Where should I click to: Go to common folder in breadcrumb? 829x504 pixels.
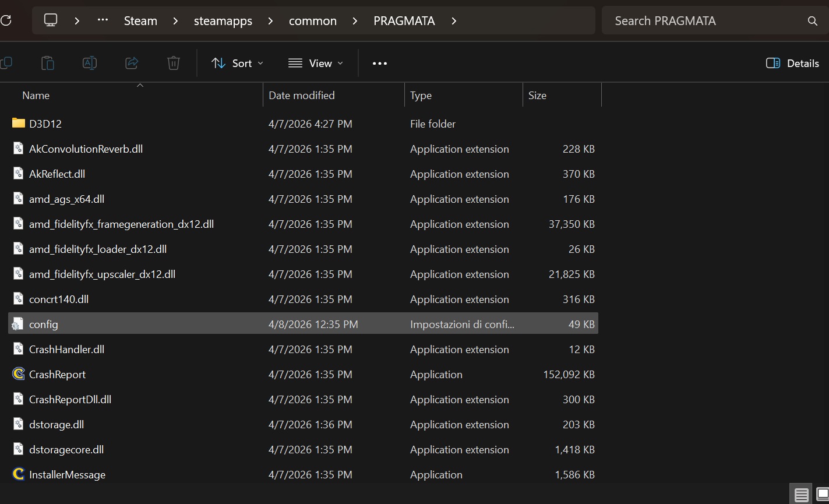pyautogui.click(x=313, y=21)
